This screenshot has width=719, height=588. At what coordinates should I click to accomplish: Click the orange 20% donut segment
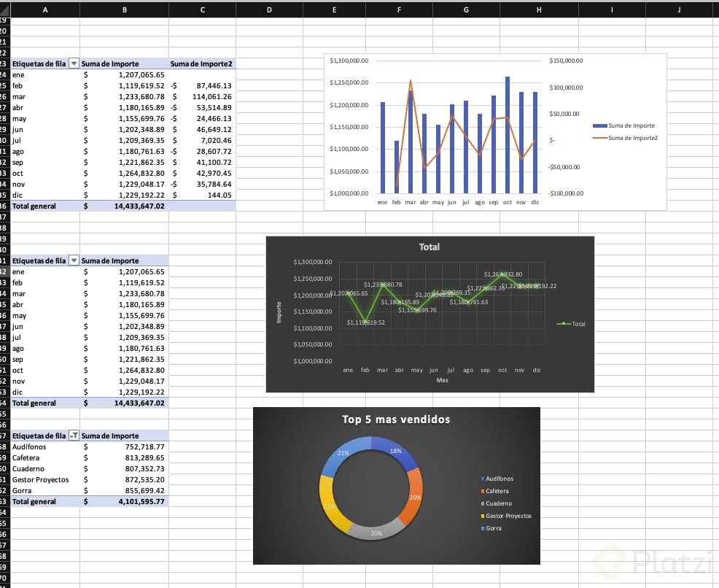coord(411,495)
